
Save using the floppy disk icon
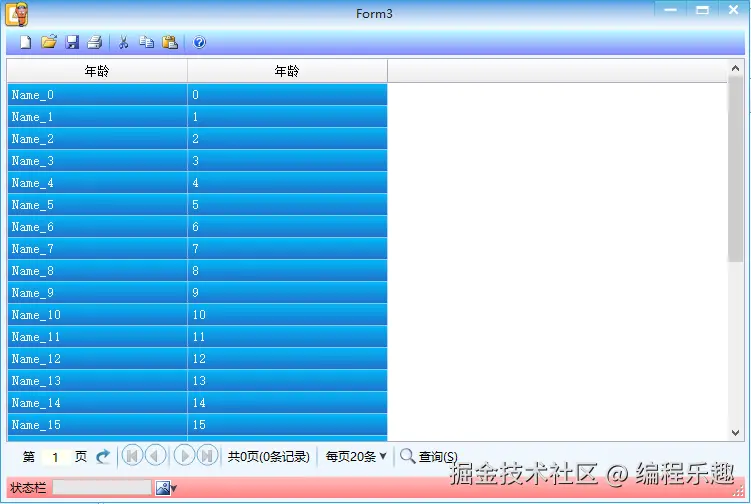(x=72, y=42)
